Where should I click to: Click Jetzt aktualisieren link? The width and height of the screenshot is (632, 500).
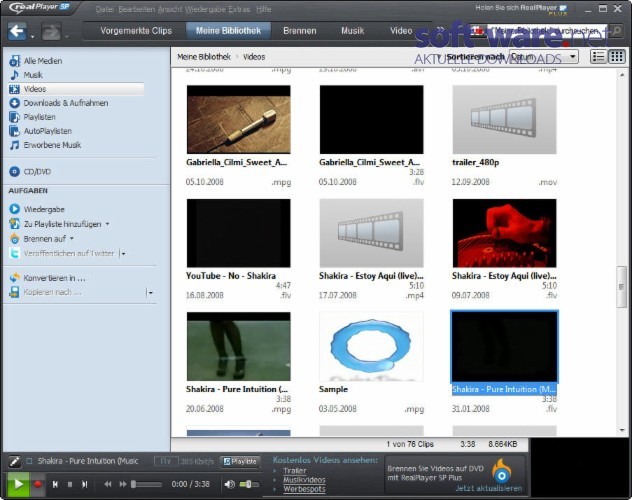click(x=489, y=488)
